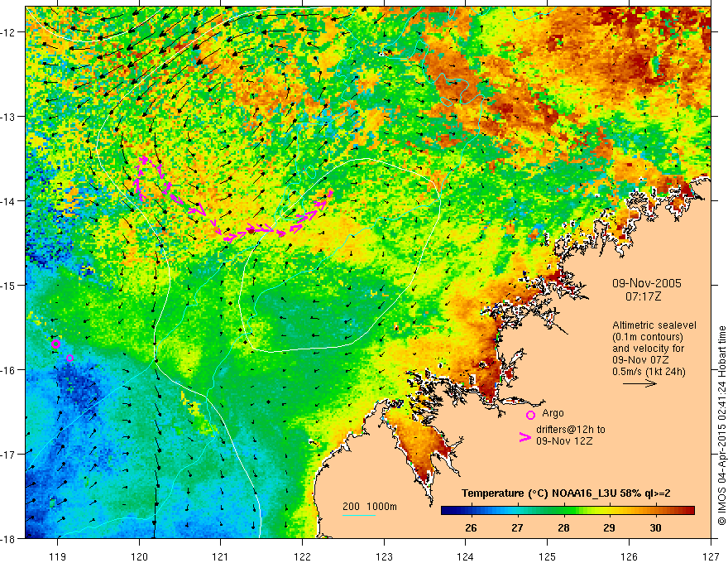Viewport: 728px width, 563px height.
Task: Click the 26 value on temperature colorbar
Action: pos(471,528)
